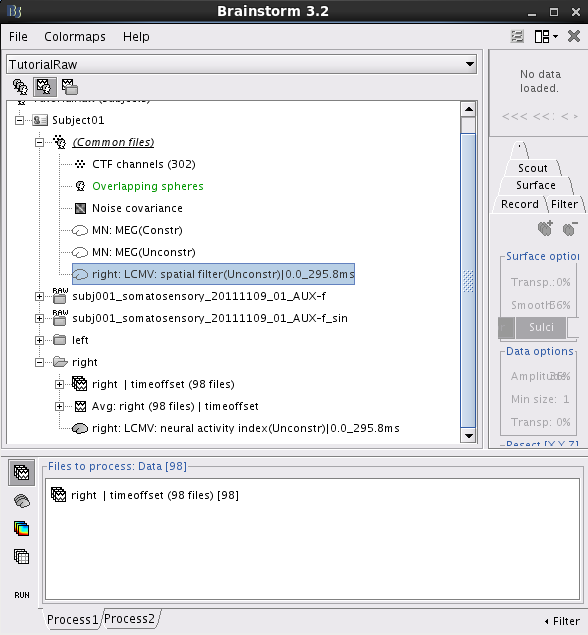Viewport: 588px width, 635px height.
Task: Click the (Common files) brain icon
Action: (60, 142)
